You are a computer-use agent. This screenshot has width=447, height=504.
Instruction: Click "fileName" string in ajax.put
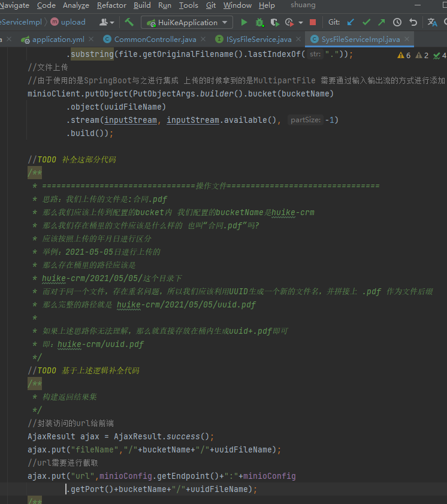click(x=95, y=449)
